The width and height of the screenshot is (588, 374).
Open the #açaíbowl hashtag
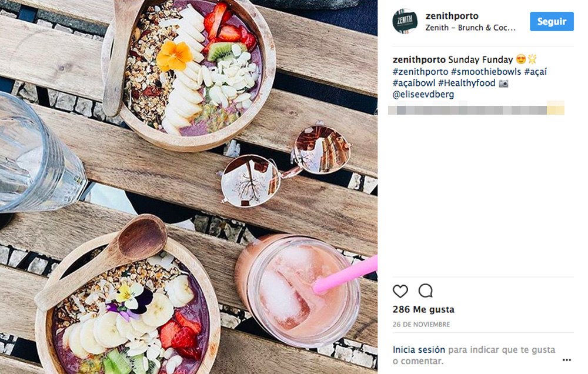pos(414,83)
